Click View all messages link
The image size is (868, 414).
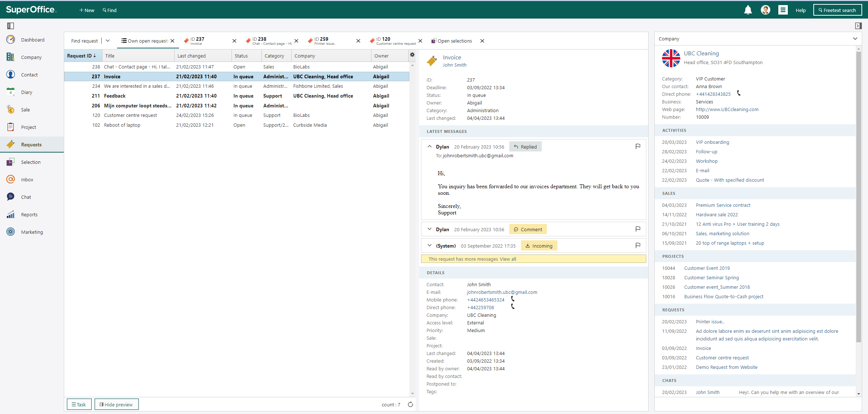point(508,259)
